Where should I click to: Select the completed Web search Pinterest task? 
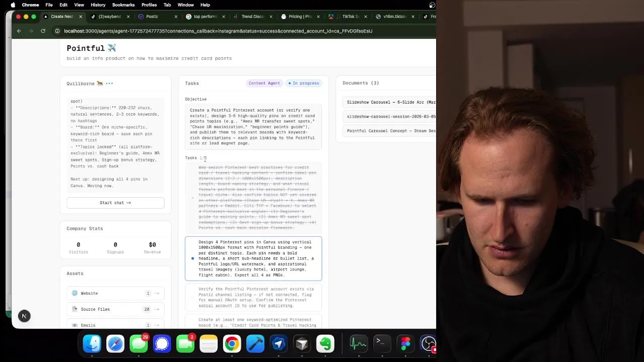point(253,198)
